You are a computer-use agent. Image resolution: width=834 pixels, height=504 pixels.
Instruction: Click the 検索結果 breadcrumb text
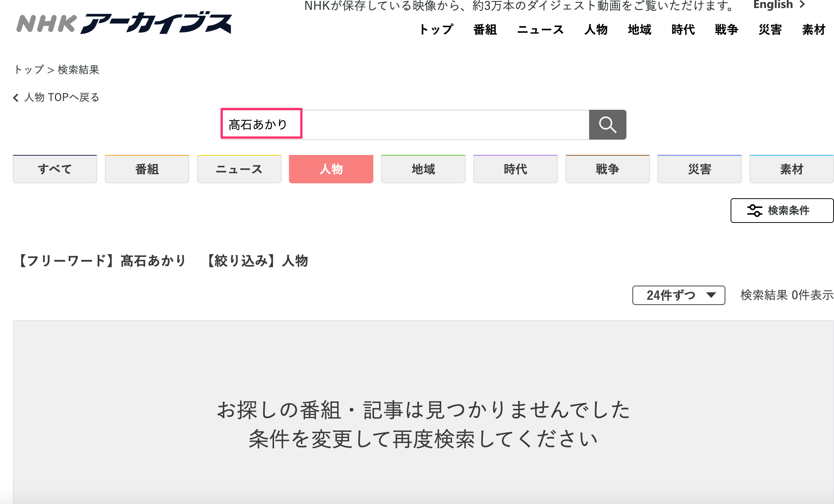[78, 70]
